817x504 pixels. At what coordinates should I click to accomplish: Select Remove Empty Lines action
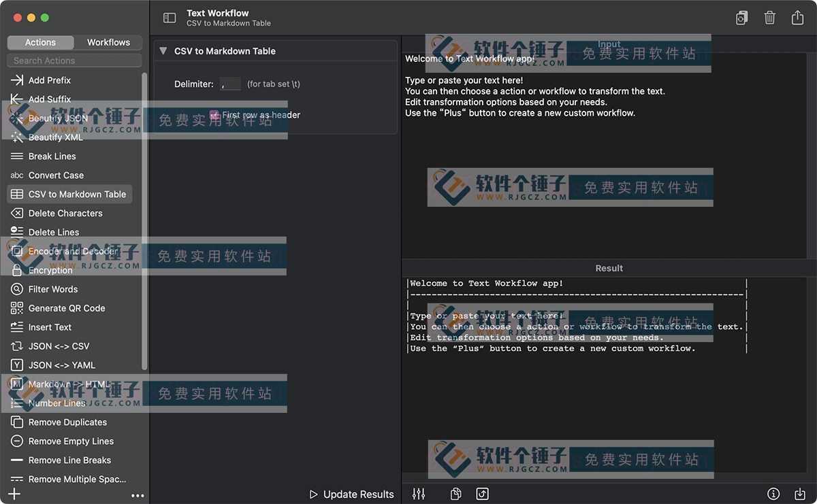[x=71, y=441]
